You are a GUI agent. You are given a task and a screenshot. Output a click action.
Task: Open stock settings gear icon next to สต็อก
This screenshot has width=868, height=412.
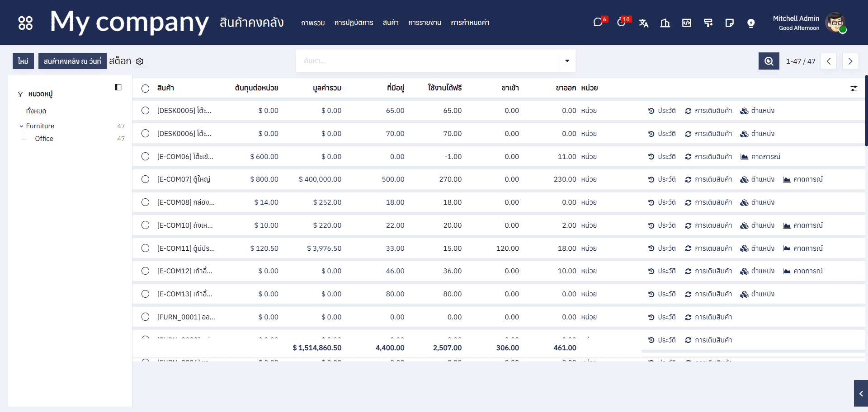click(x=140, y=61)
